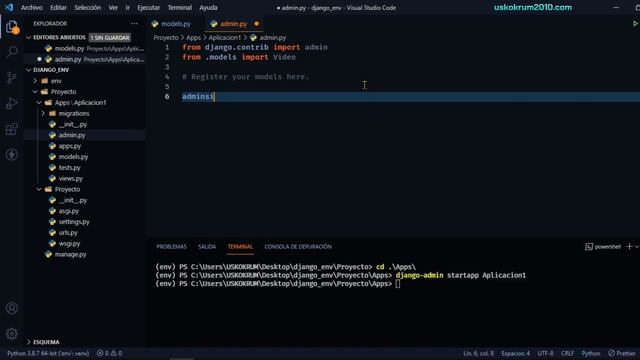Open the Extensions view icon
This screenshot has width=640, height=360.
coord(12,129)
